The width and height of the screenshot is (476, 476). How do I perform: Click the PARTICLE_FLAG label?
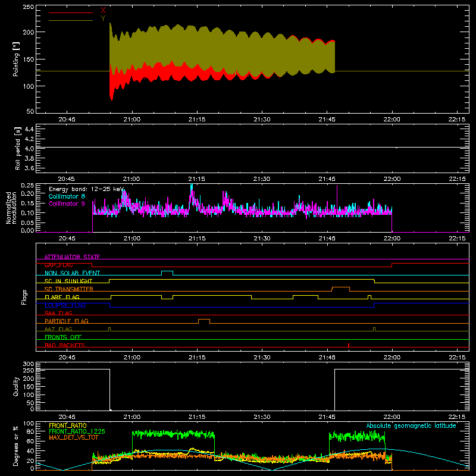(67, 321)
